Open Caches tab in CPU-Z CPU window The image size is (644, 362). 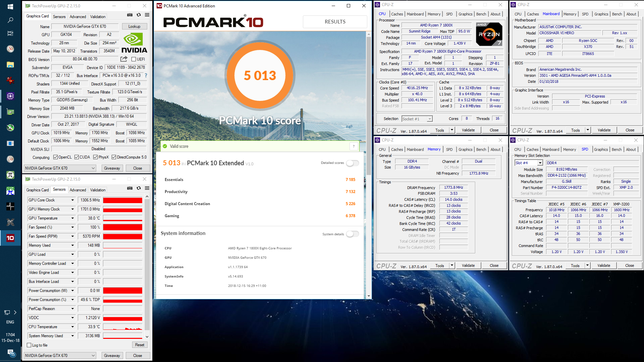coord(397,14)
